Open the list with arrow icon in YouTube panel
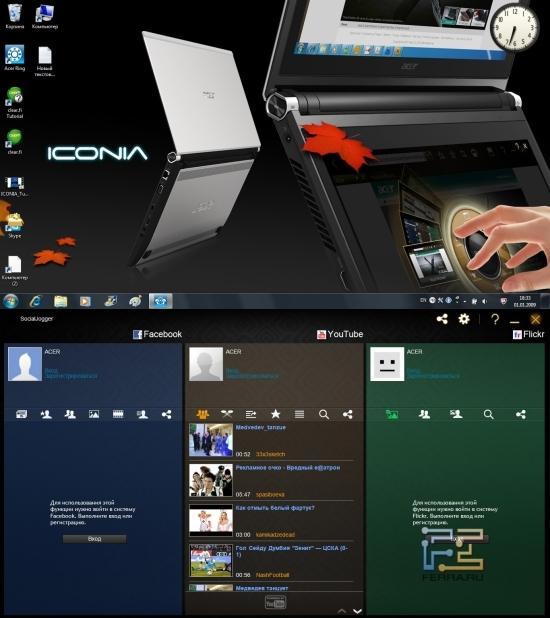The width and height of the screenshot is (550, 618). (251, 414)
